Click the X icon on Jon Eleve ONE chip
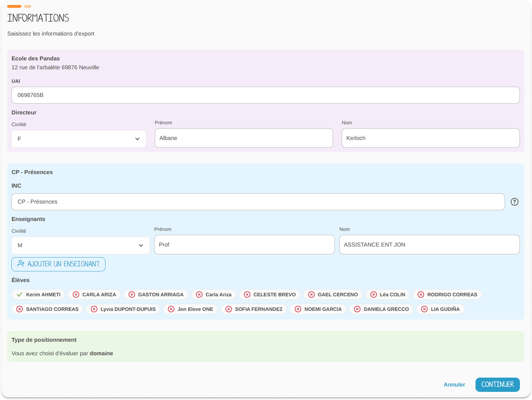 tap(171, 309)
